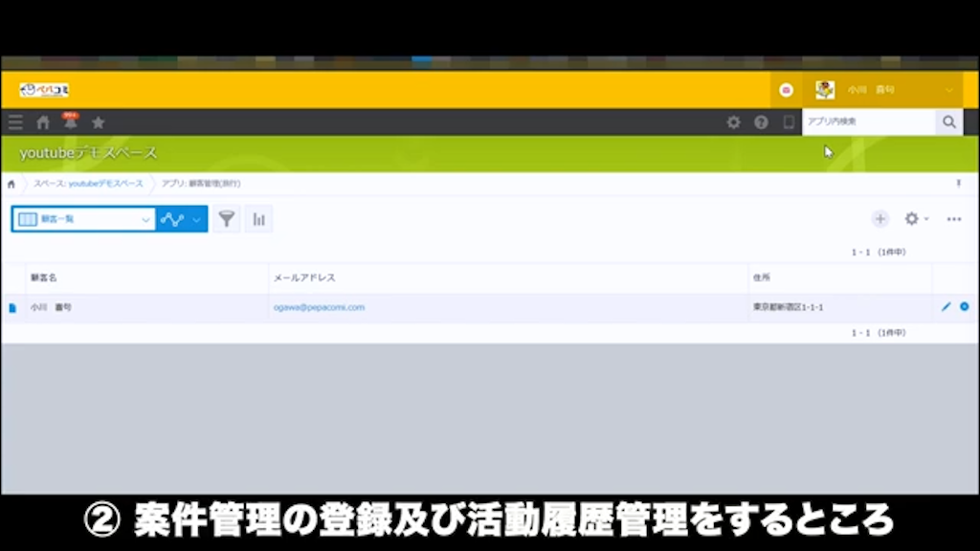This screenshot has height=551, width=980.
Task: Open the three-dot options menu
Action: (x=953, y=219)
